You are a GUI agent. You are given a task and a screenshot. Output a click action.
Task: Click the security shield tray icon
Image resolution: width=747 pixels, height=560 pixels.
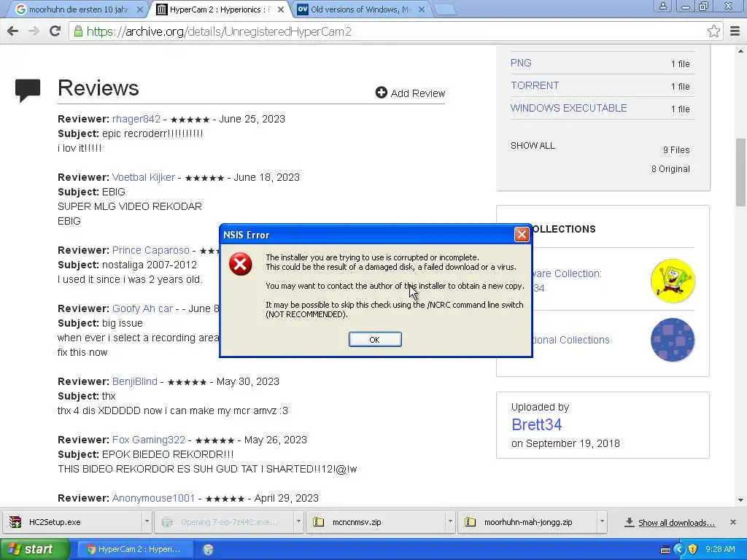(693, 550)
